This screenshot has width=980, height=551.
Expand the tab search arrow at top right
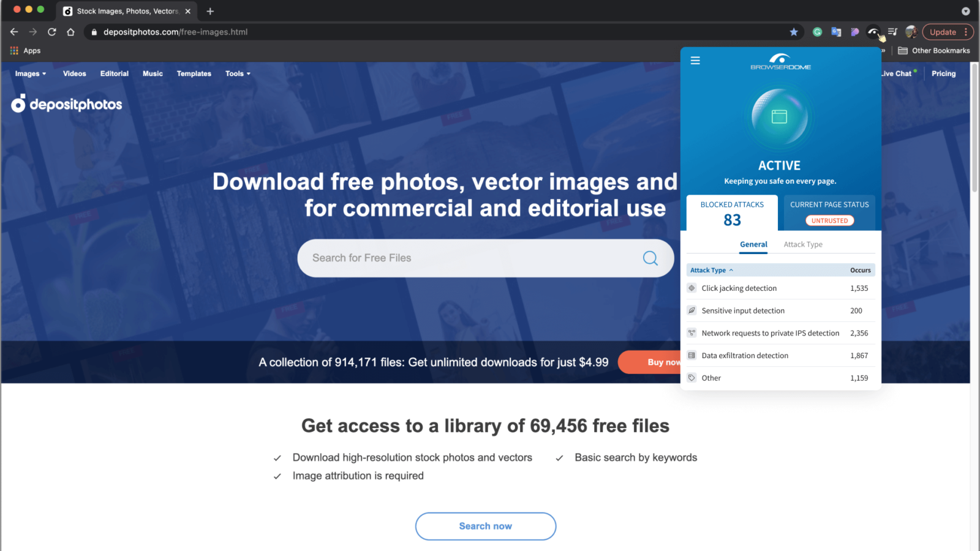point(965,11)
